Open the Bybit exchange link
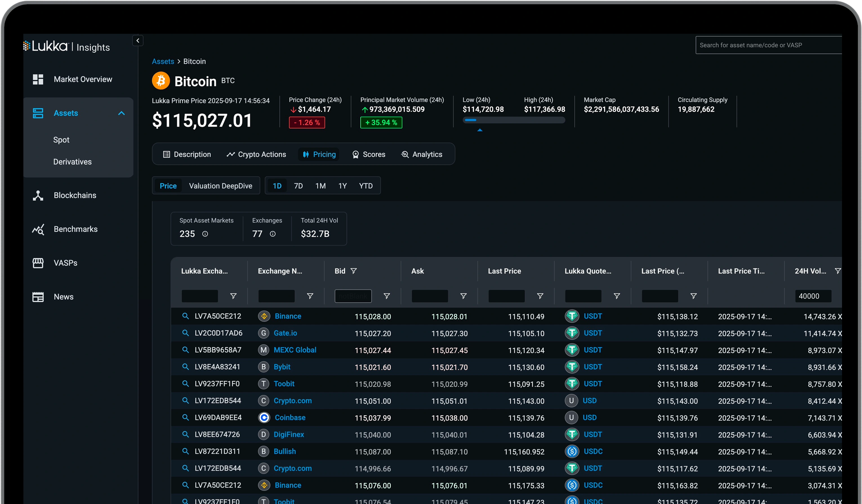The width and height of the screenshot is (862, 504). point(282,367)
